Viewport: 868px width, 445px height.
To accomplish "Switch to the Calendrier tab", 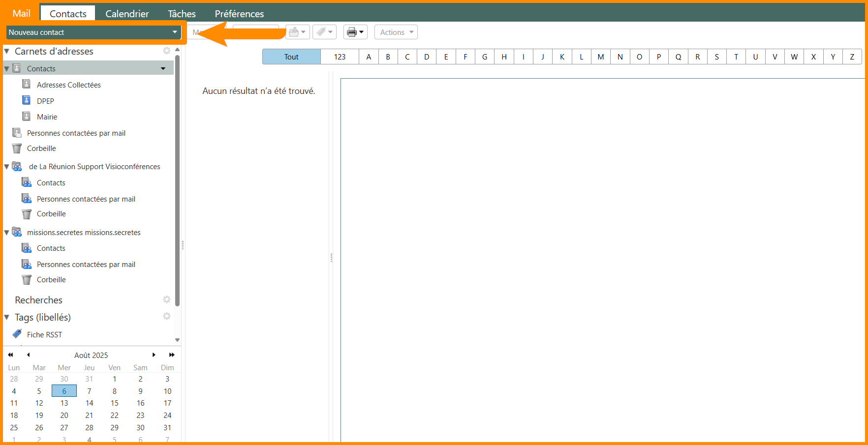I will (127, 14).
